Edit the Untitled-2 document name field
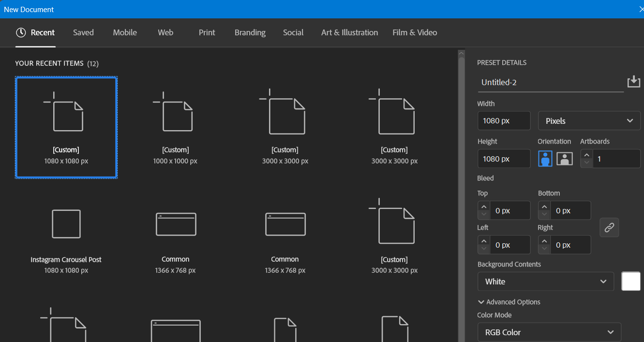 [550, 82]
